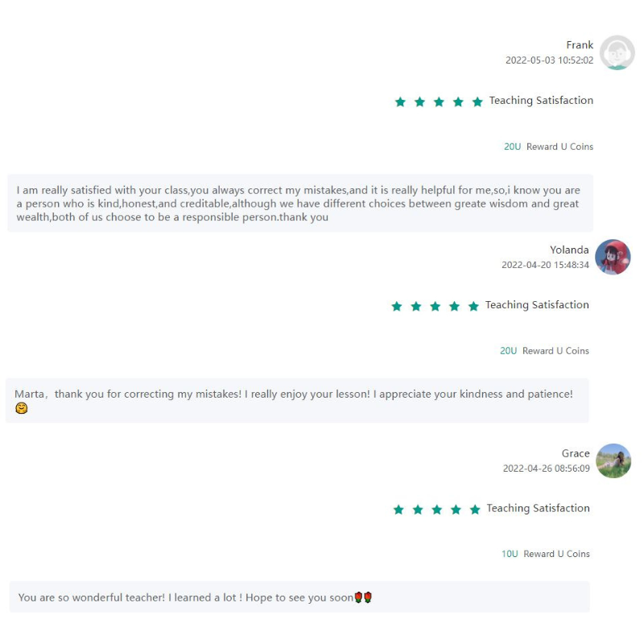Click the middle star of Yolanda's rating
The width and height of the screenshot is (644, 644).
(x=435, y=306)
